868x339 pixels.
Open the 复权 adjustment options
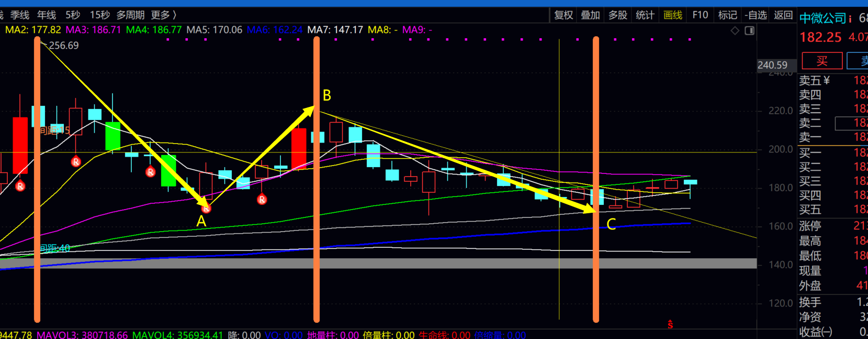(x=563, y=15)
